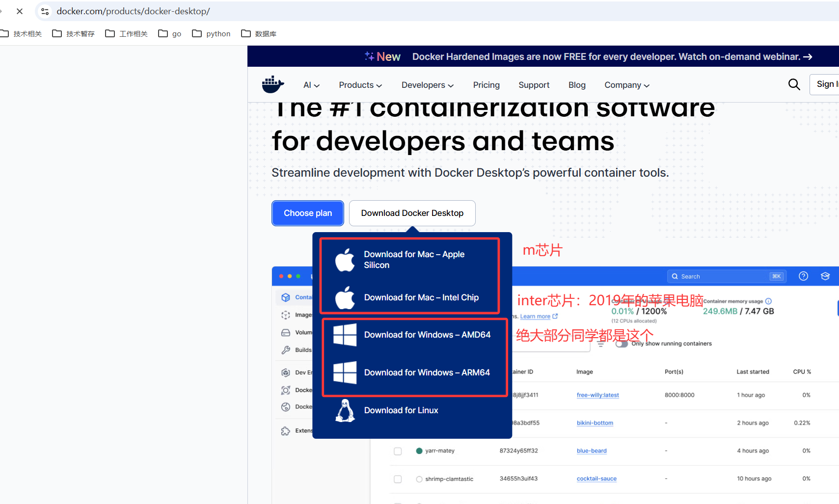Screen dimensions: 839x504
Task: Open the cocktail-sauce image link
Action: tap(596, 479)
